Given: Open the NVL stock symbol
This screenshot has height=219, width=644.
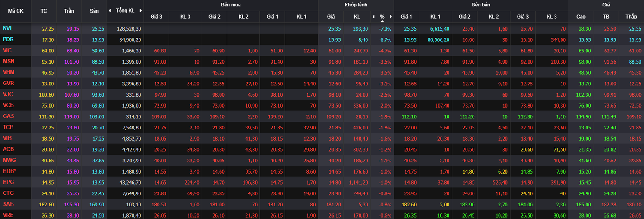Looking at the screenshot, I should pyautogui.click(x=8, y=28).
